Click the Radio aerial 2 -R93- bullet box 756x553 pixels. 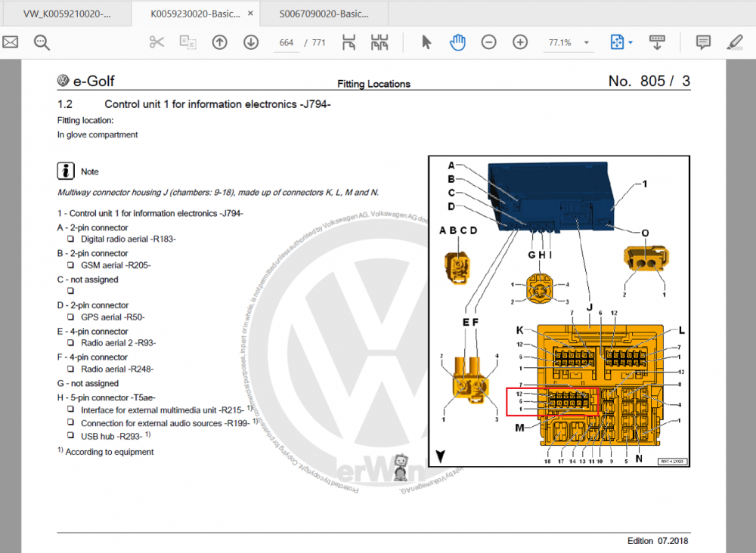pos(71,342)
